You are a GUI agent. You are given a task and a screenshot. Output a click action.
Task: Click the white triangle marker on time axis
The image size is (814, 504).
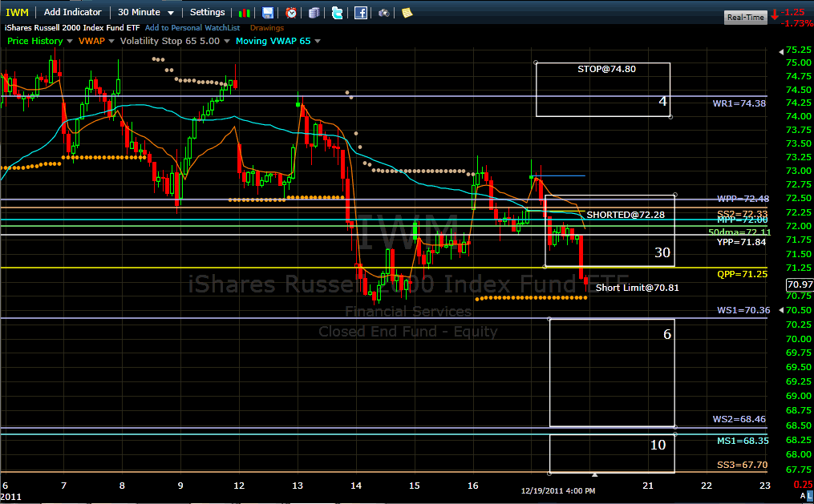[x=595, y=474]
